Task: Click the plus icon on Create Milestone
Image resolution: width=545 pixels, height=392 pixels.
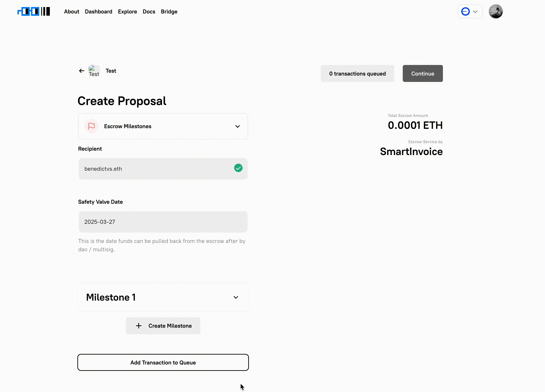Action: point(139,326)
